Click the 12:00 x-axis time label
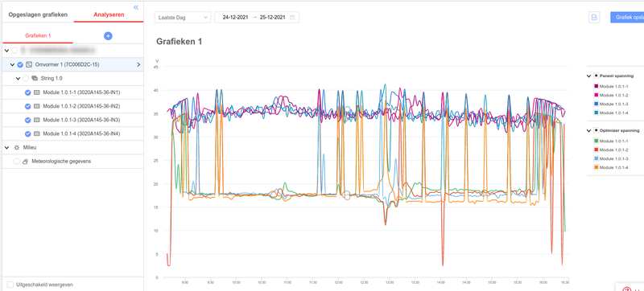 [x=338, y=282]
